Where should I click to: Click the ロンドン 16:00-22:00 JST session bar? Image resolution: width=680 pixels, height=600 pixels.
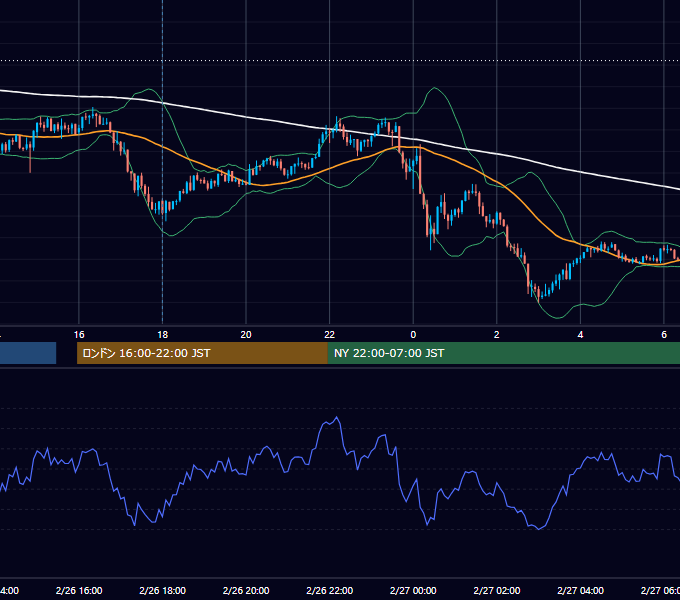[x=202, y=353]
